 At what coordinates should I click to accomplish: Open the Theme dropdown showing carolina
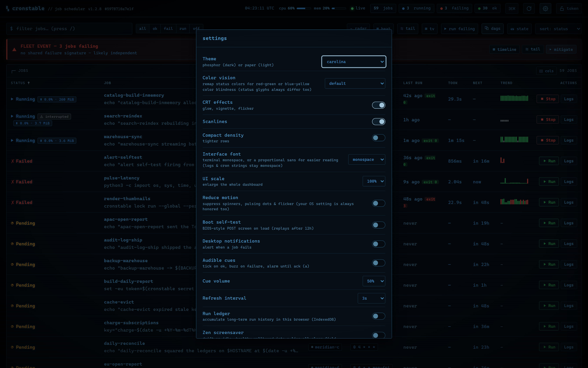click(x=354, y=62)
